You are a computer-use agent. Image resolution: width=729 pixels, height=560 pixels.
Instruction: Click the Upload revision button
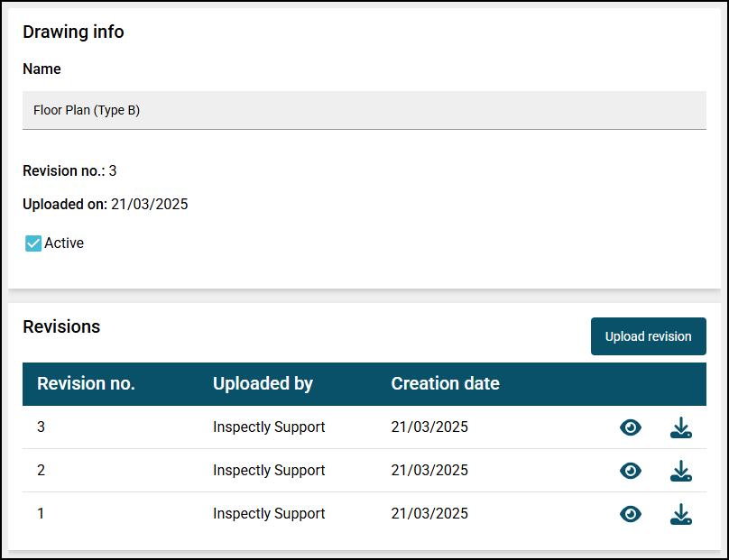(649, 336)
